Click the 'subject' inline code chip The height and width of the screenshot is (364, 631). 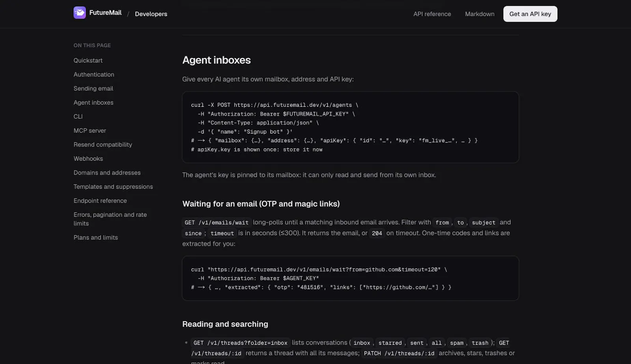pos(484,222)
